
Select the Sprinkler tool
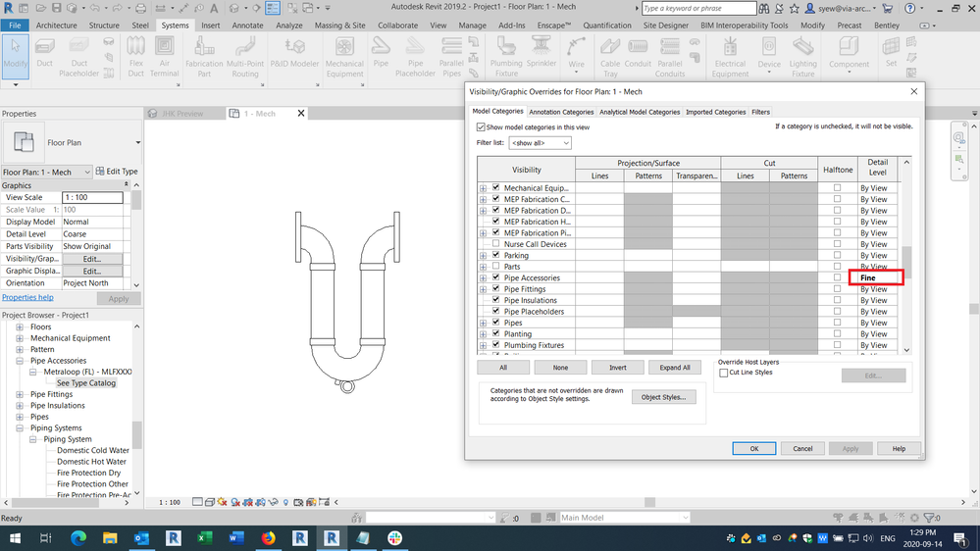pos(542,53)
